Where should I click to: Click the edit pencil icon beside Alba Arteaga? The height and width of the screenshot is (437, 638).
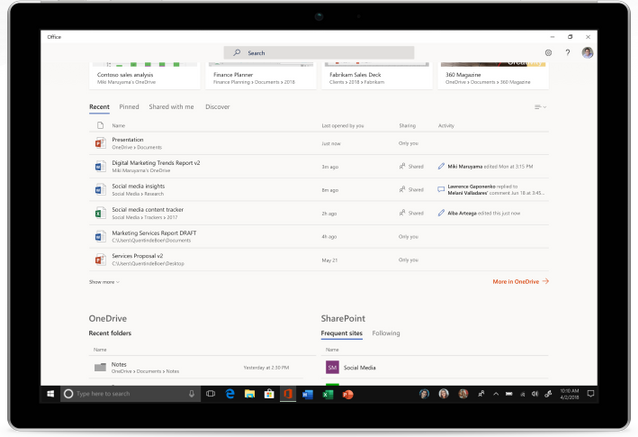(x=441, y=213)
